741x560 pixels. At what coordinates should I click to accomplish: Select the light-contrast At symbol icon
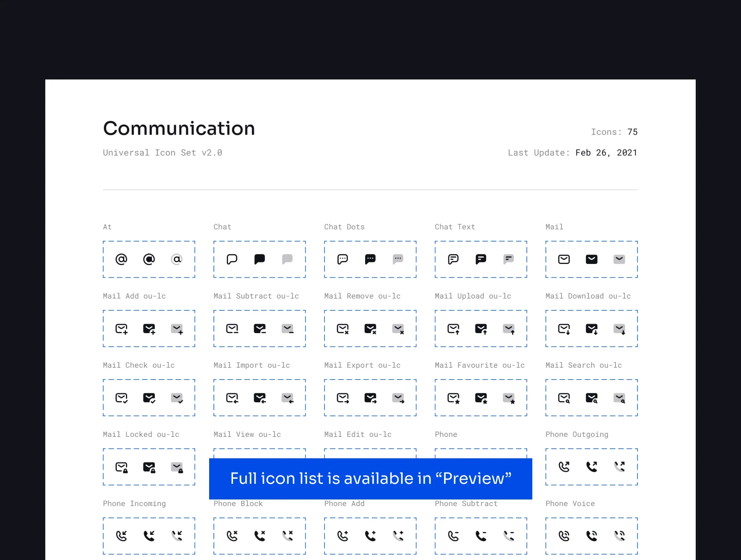click(x=177, y=259)
